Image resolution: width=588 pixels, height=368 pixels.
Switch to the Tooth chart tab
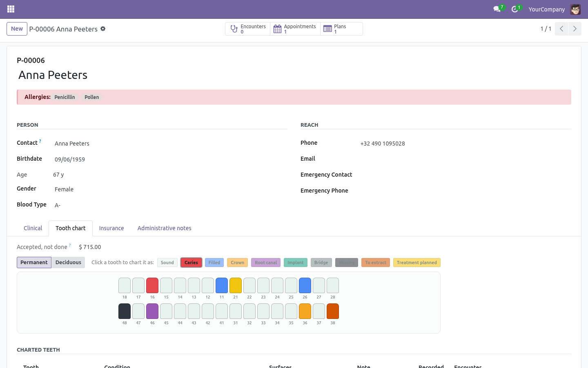[71, 228]
